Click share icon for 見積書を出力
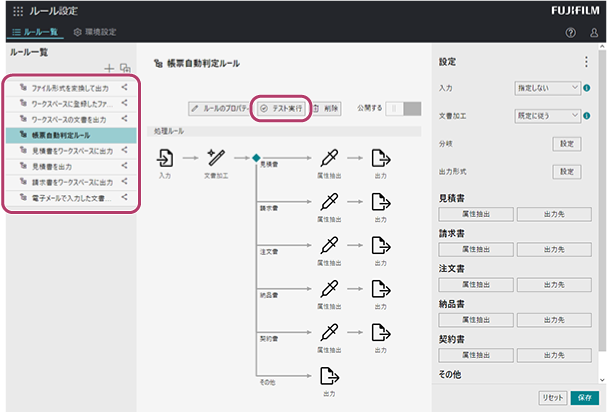 (x=124, y=166)
